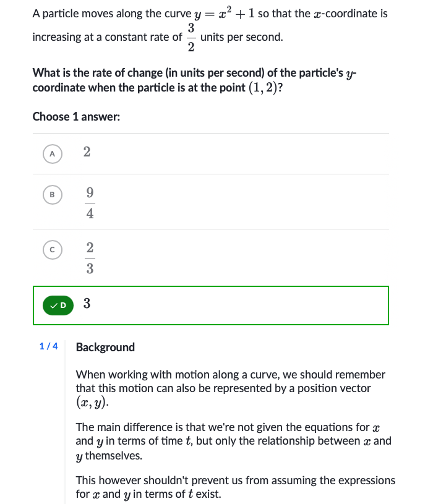Click the answer value 3 in option D
The height and width of the screenshot is (504, 433).
87,304
